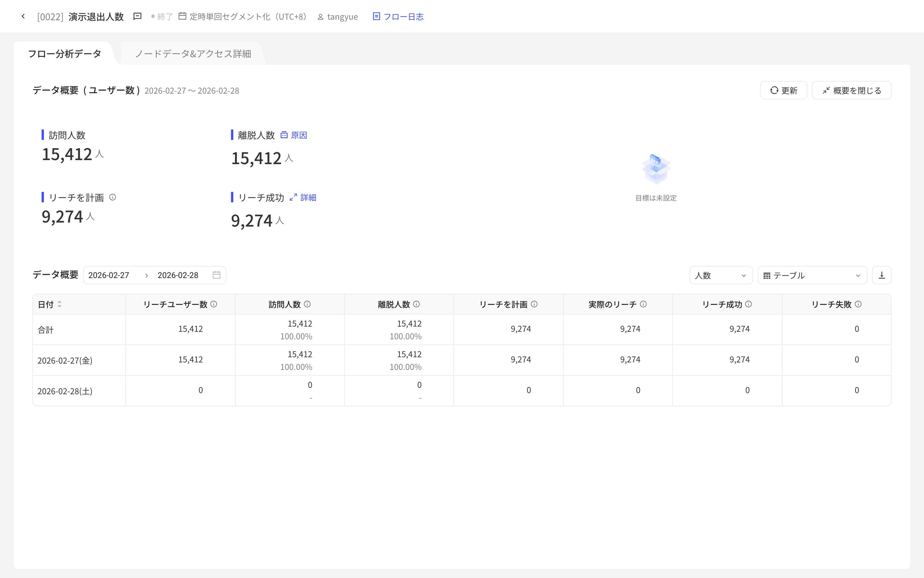Expand the テーブル view dropdown

pos(812,275)
